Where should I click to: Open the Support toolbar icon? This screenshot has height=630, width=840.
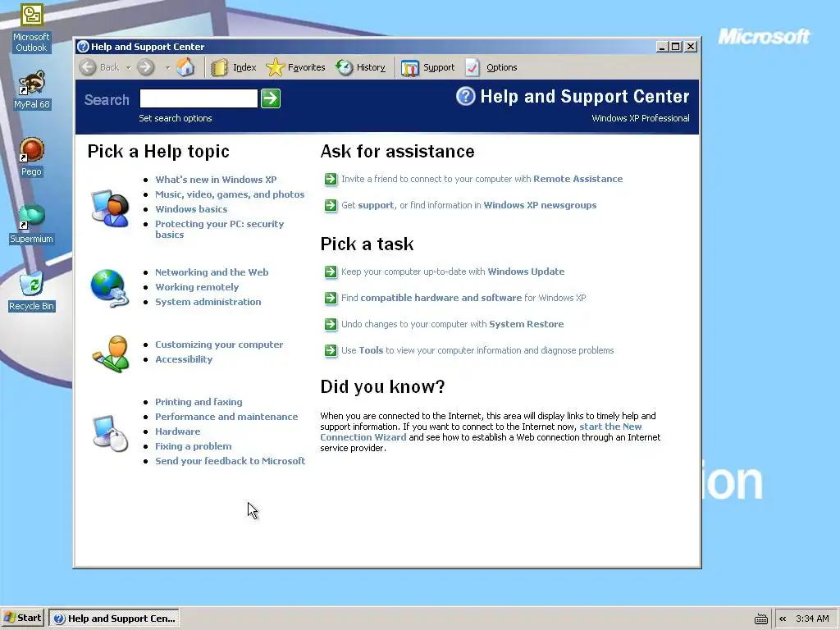coord(410,68)
